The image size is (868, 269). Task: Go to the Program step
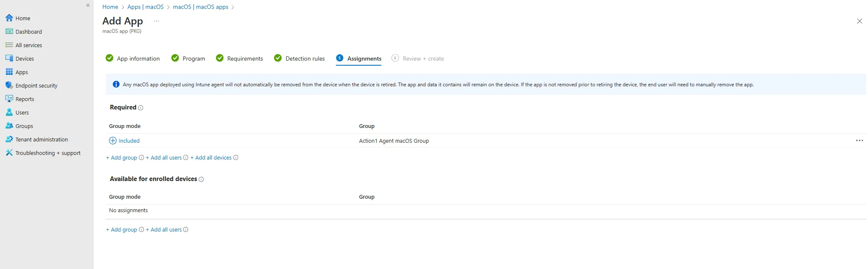pos(188,58)
